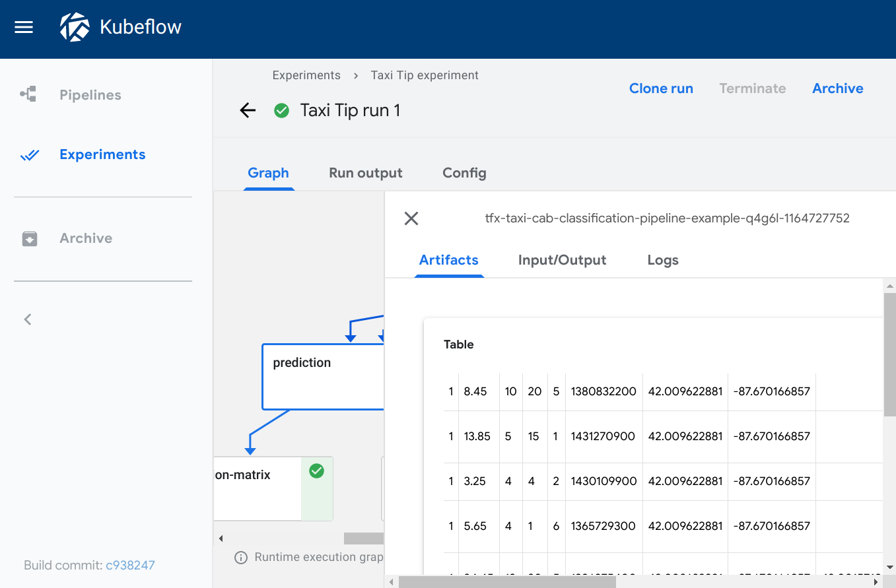Screen dimensions: 896x588
Task: Click the left arrow on the graph scrollbar
Action: click(221, 538)
